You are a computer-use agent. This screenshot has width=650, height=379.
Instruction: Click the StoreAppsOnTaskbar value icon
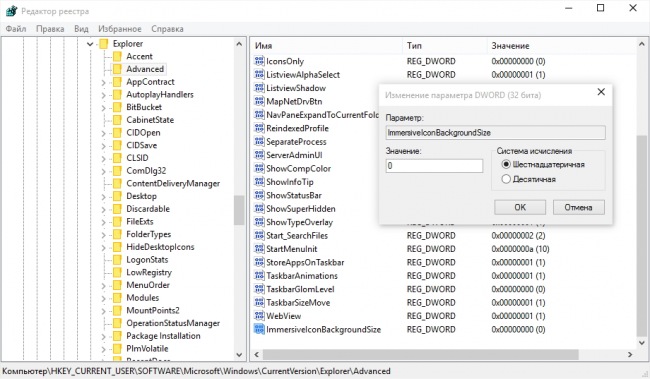point(259,262)
